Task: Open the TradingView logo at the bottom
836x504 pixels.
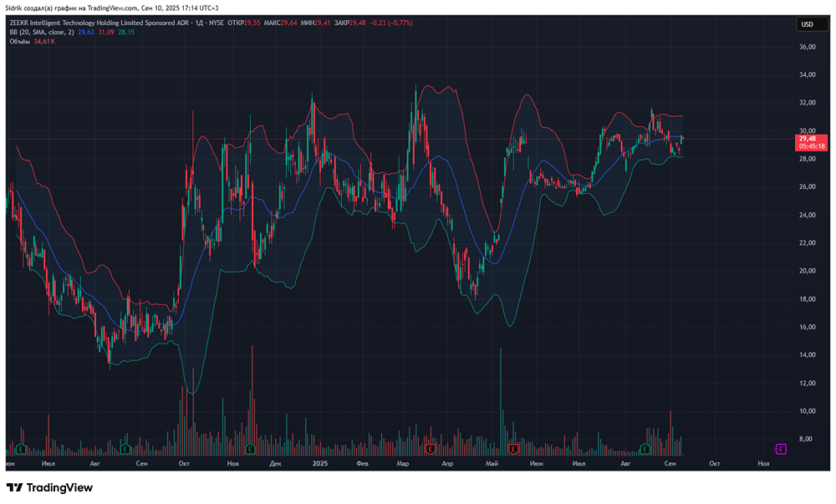Action: tap(49, 487)
